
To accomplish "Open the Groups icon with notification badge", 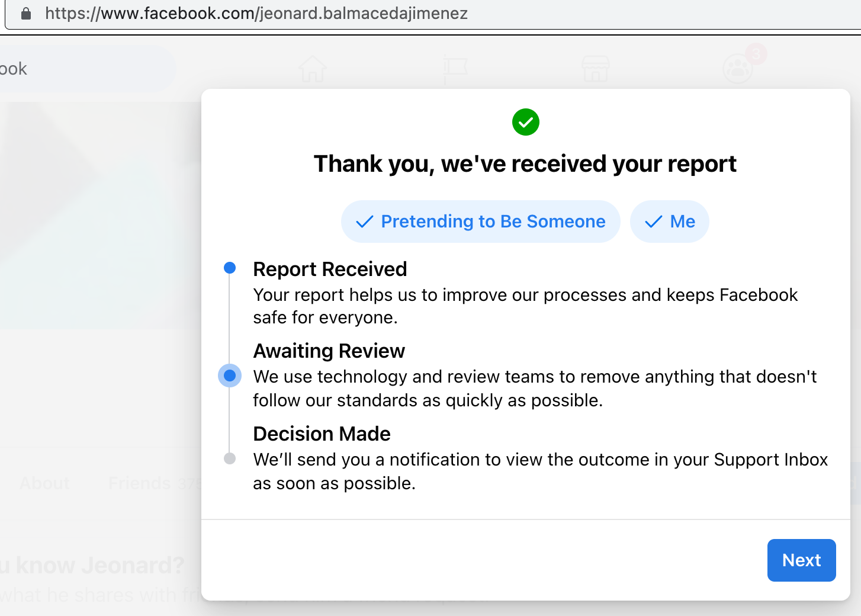I will point(738,69).
